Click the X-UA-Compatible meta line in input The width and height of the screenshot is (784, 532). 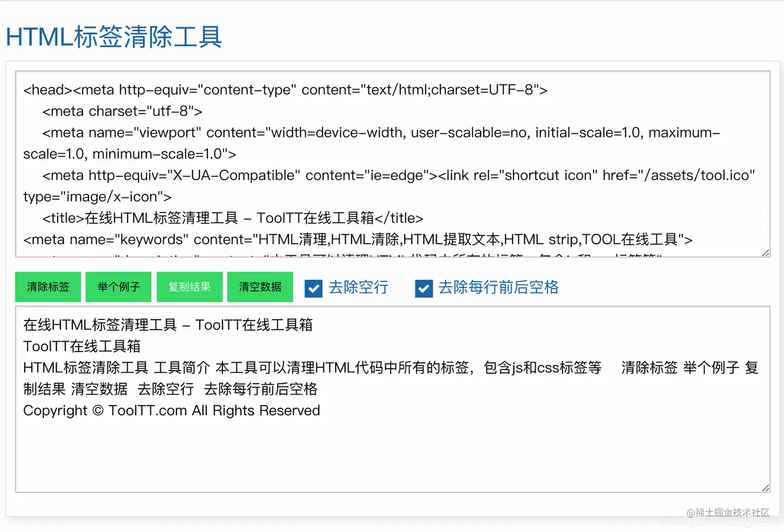[x=389, y=186]
